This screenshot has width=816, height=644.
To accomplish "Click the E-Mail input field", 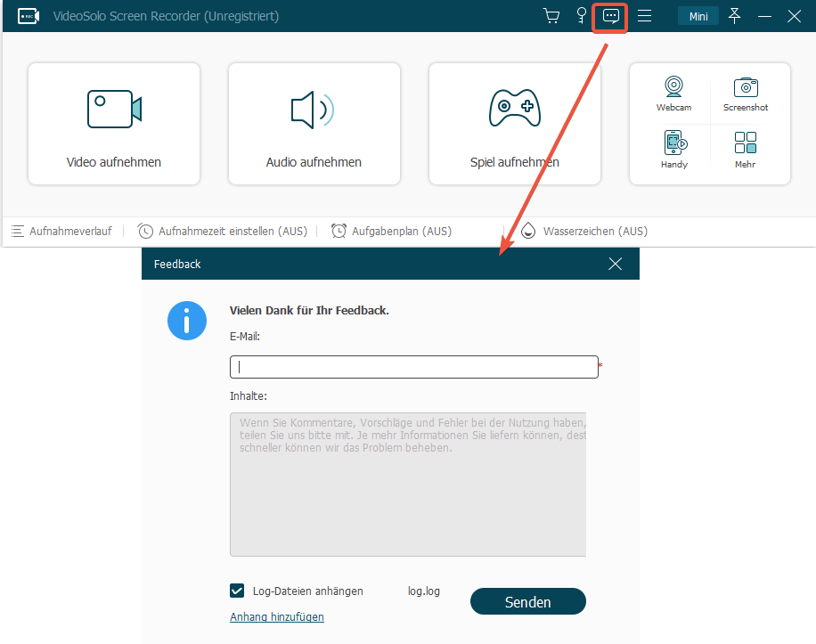I will point(413,367).
